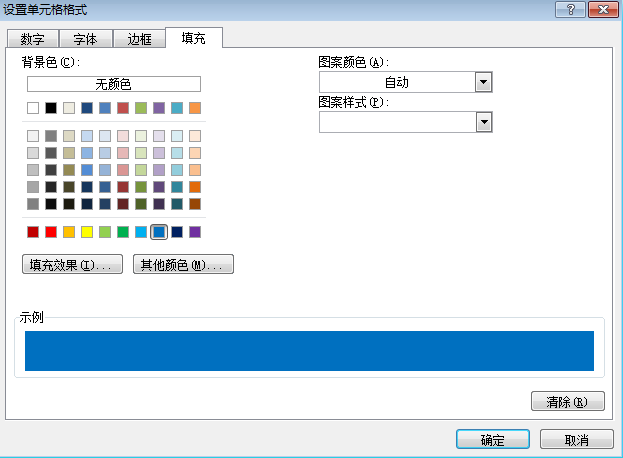Select the 填充 tab
623x458 pixels.
pos(193,38)
